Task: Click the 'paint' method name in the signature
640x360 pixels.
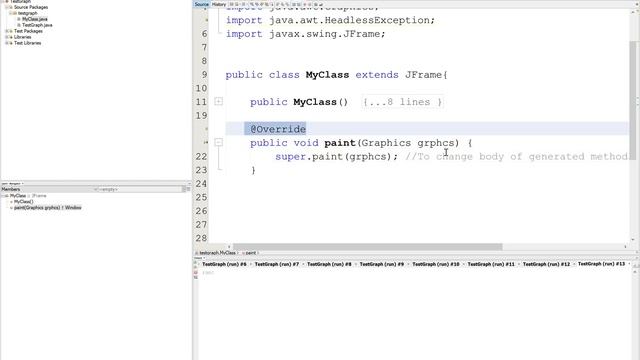Action: coord(340,143)
